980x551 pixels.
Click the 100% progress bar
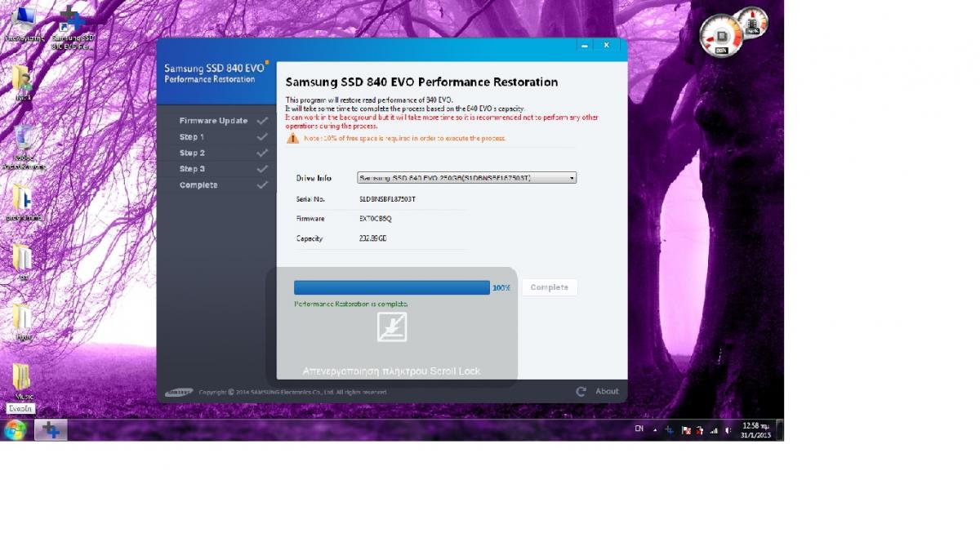[x=392, y=287]
